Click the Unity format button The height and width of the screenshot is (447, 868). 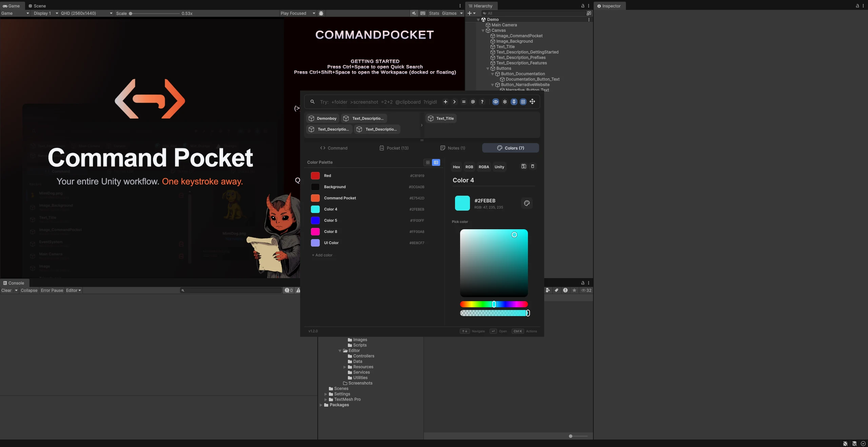499,167
